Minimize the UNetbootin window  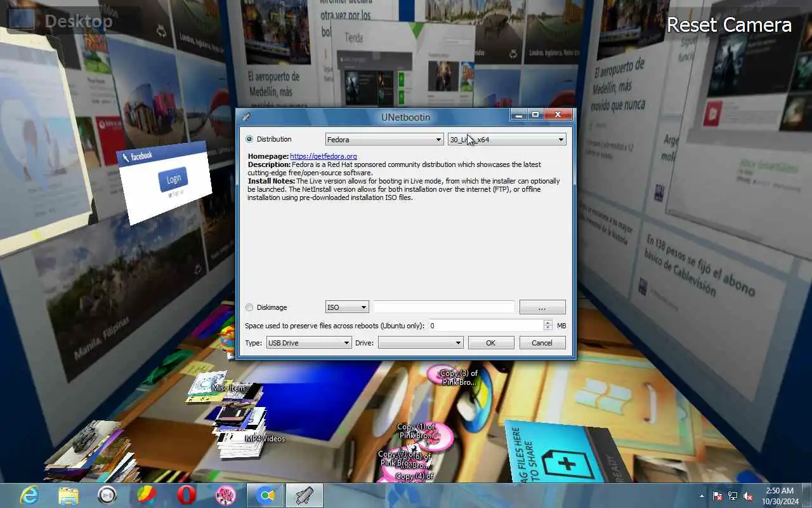tap(519, 115)
